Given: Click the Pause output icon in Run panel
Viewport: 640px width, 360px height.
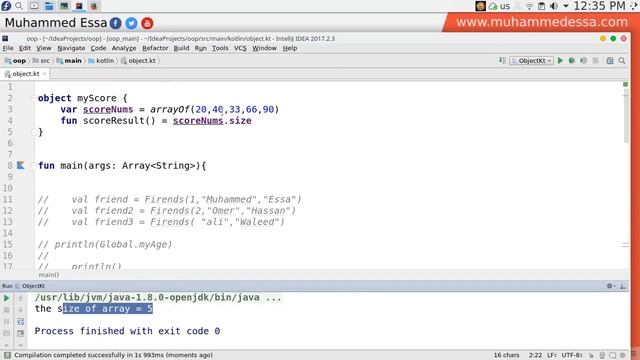Looking at the screenshot, I should click(7, 322).
